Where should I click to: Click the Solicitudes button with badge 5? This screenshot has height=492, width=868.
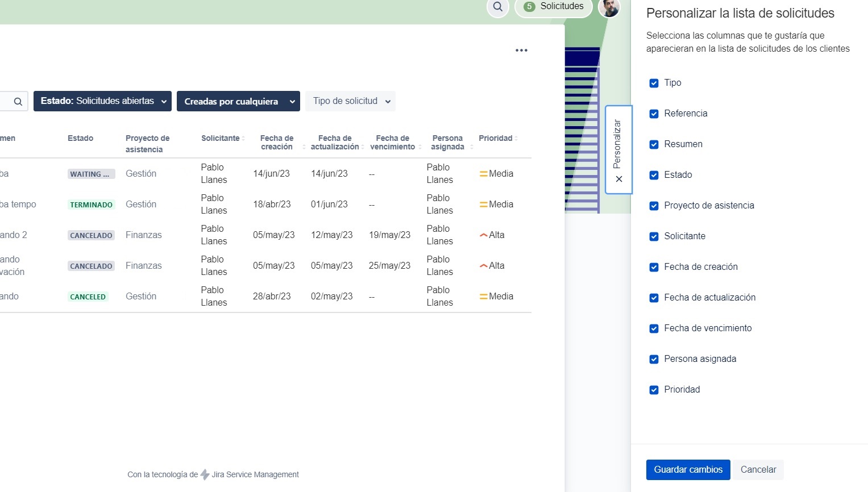[554, 7]
